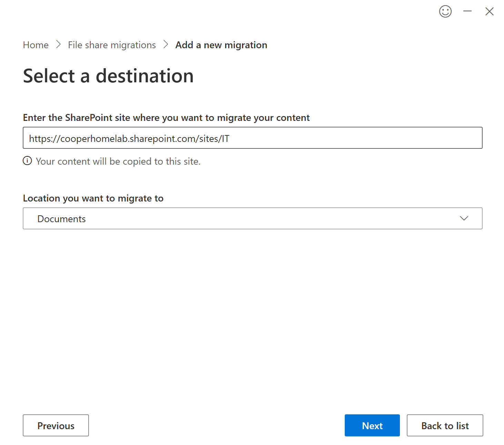The width and height of the screenshot is (504, 445).
Task: Click into the SharePoint site URL field
Action: (x=310, y=138)
